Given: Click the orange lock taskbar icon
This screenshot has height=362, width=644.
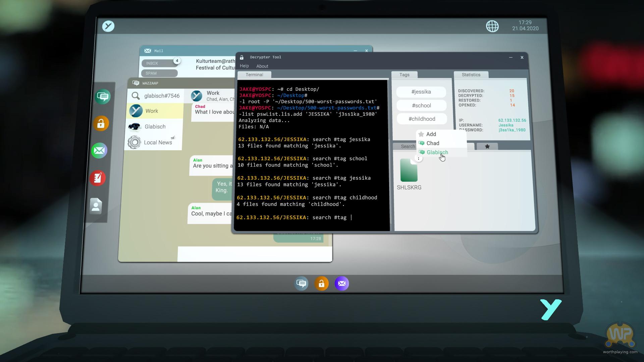Looking at the screenshot, I should click(321, 284).
